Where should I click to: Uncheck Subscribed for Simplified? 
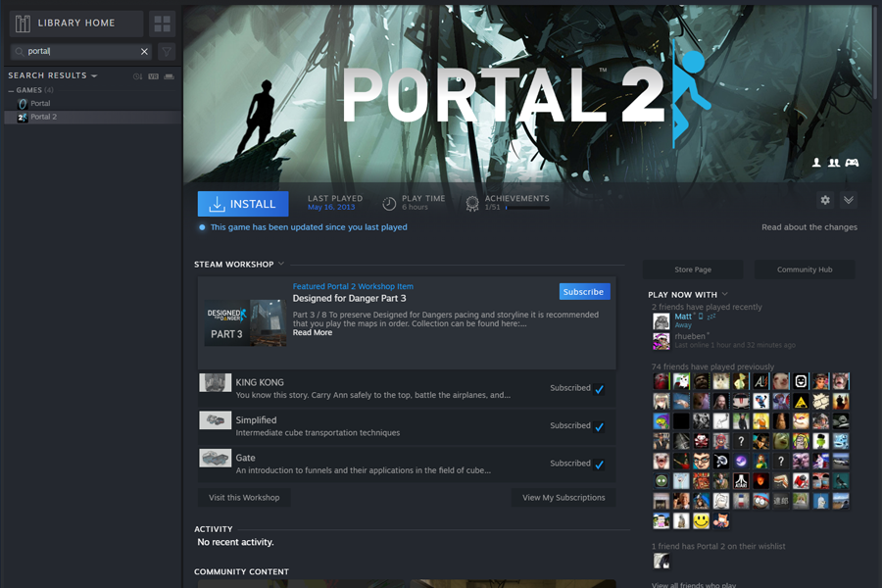[x=600, y=426]
